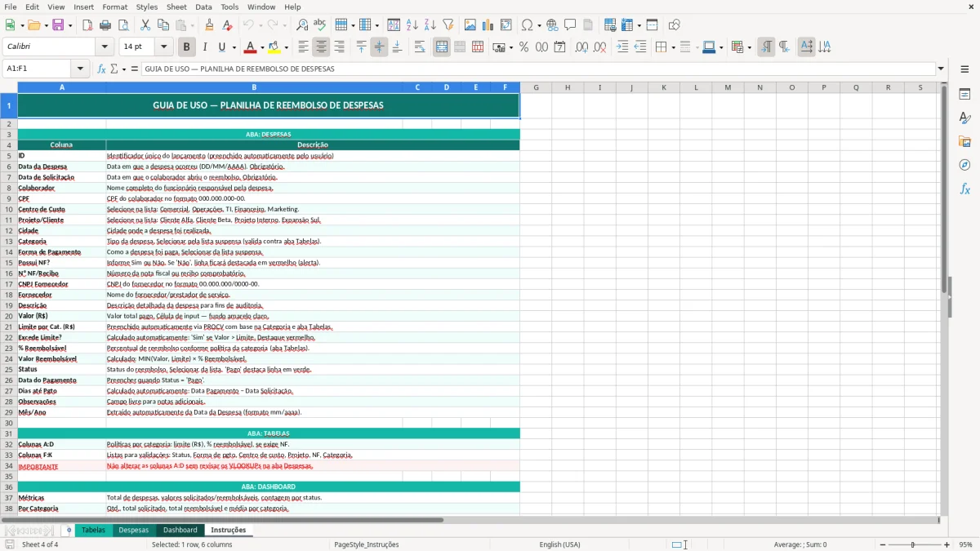
Task: Apply the font color red swatch
Action: point(251,47)
